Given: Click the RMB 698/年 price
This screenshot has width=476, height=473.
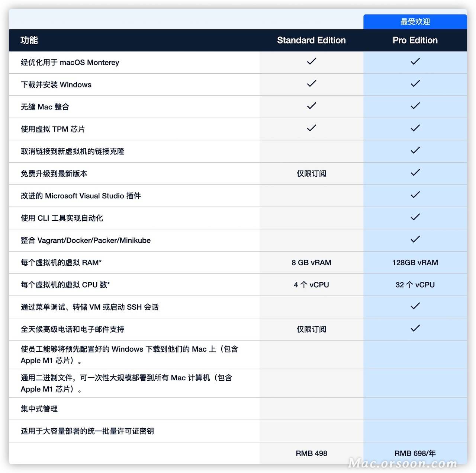Looking at the screenshot, I should (415, 453).
